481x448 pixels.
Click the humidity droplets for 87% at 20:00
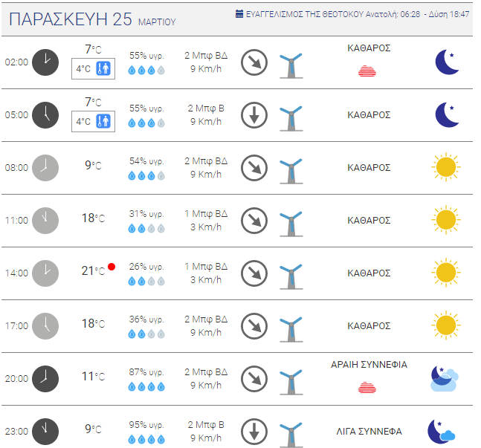[146, 386]
